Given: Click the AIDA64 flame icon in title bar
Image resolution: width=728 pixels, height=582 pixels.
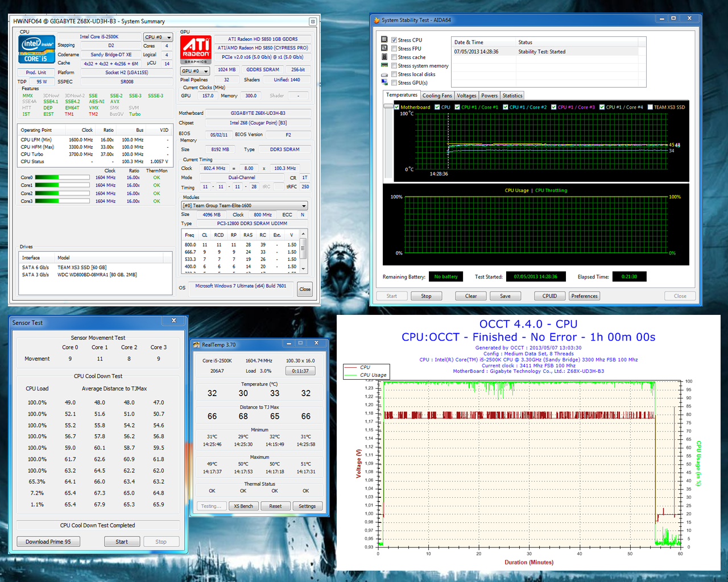Looking at the screenshot, I should [376, 20].
